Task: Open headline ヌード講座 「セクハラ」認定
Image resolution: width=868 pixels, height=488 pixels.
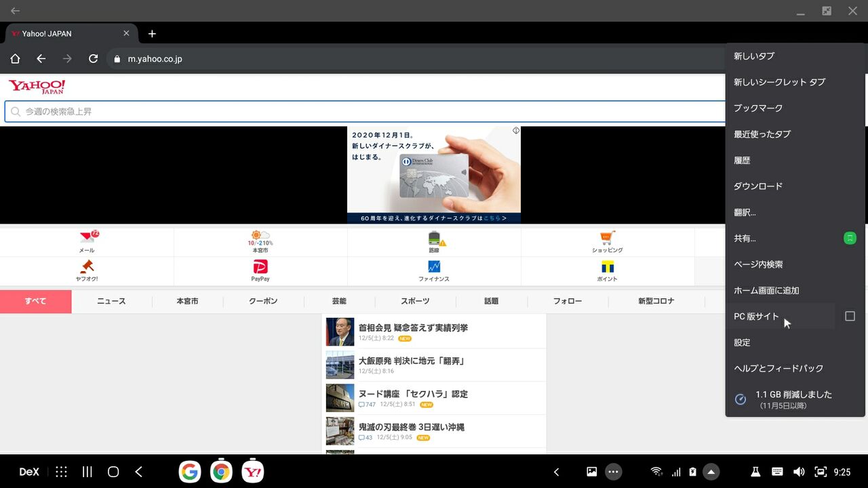Action: point(413,394)
